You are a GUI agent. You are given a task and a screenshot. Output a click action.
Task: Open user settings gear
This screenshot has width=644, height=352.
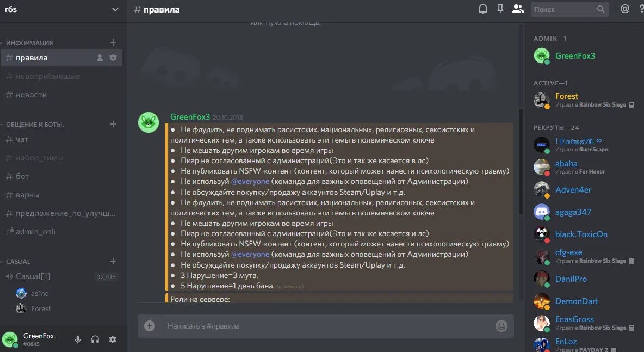point(113,339)
